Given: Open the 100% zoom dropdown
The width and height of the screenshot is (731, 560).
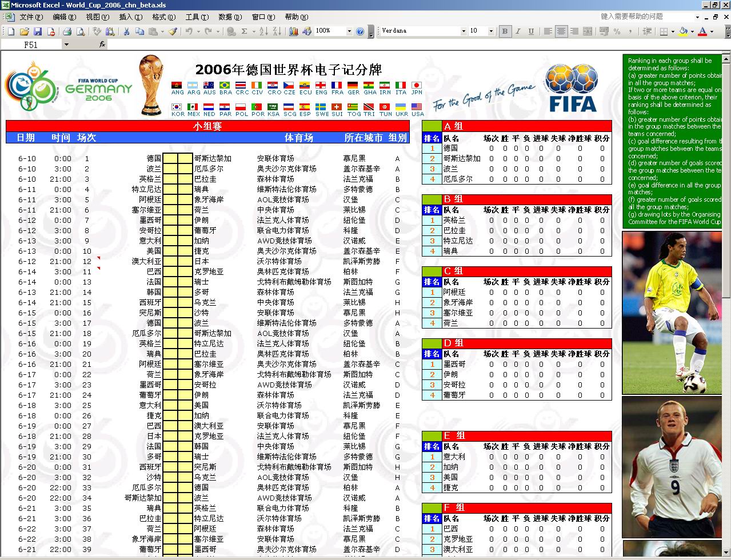Looking at the screenshot, I should tap(349, 31).
